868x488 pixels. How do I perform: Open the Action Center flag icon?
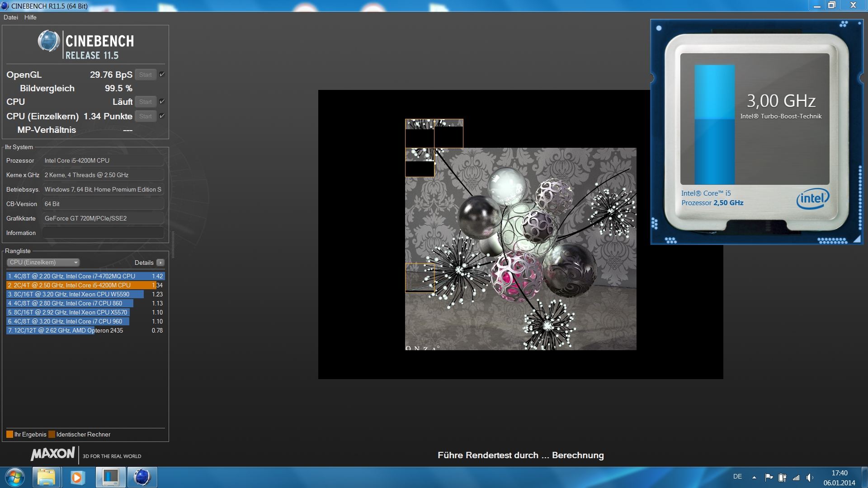click(769, 477)
